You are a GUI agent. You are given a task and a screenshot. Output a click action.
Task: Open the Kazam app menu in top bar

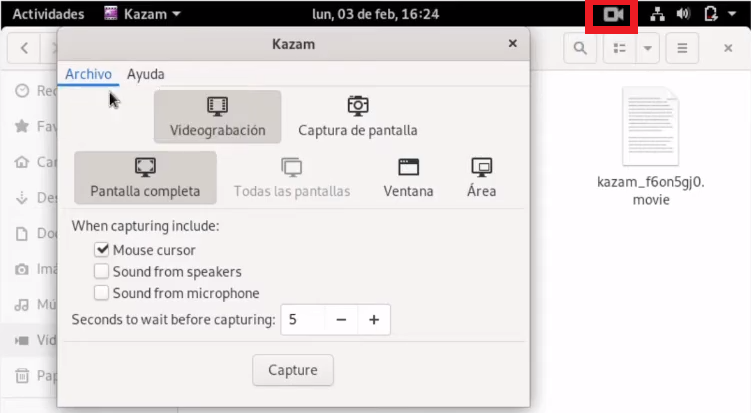(x=143, y=14)
